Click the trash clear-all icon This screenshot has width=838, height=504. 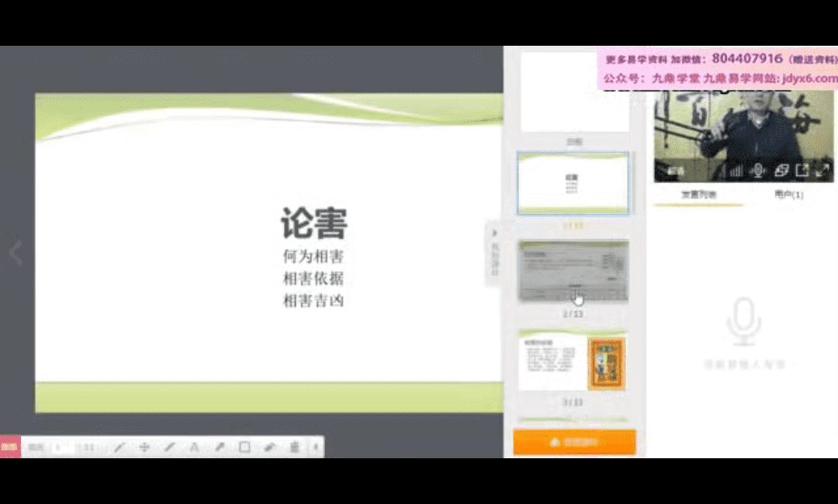pyautogui.click(x=295, y=447)
